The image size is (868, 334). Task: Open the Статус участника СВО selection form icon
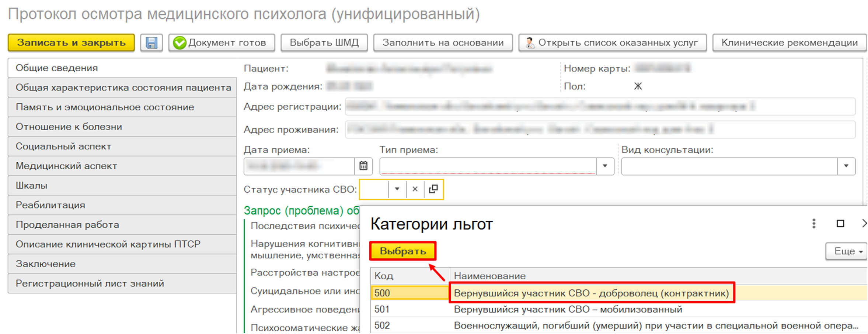433,189
